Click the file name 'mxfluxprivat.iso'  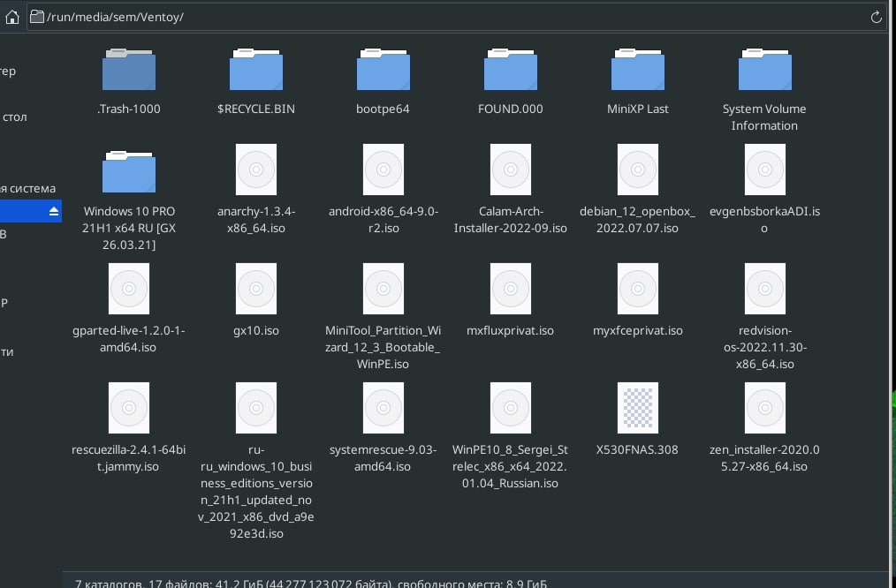pyautogui.click(x=510, y=330)
